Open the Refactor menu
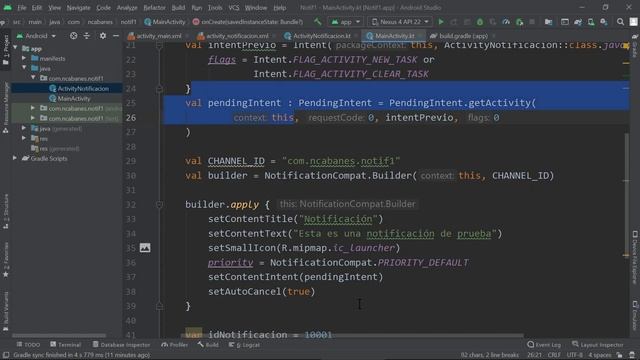Image resolution: width=640 pixels, height=360 pixels. pyautogui.click(x=154, y=8)
